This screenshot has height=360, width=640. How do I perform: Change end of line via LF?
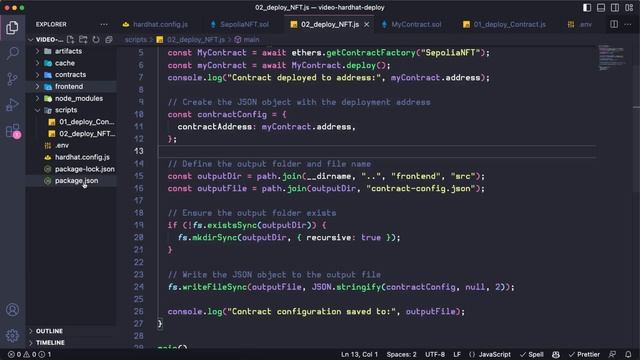[457, 354]
